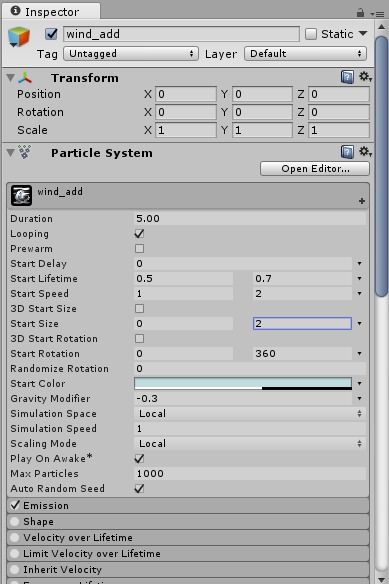Click the GameObject cube icon
The height and width of the screenshot is (584, 389).
point(19,37)
